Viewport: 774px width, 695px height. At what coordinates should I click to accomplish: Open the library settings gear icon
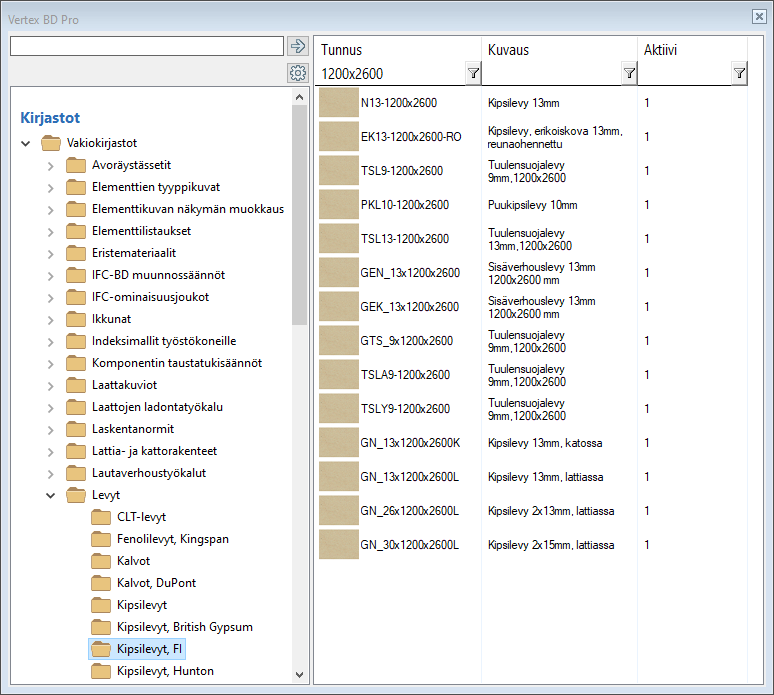click(297, 73)
